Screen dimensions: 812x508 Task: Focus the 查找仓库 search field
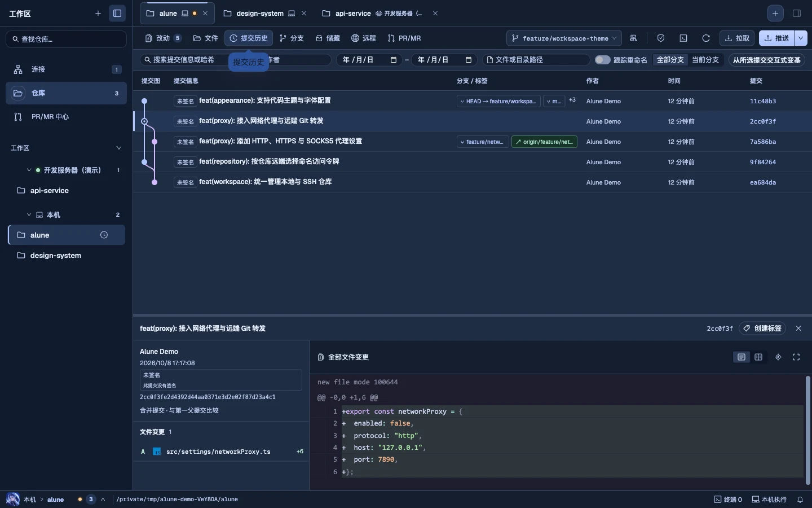(x=66, y=39)
